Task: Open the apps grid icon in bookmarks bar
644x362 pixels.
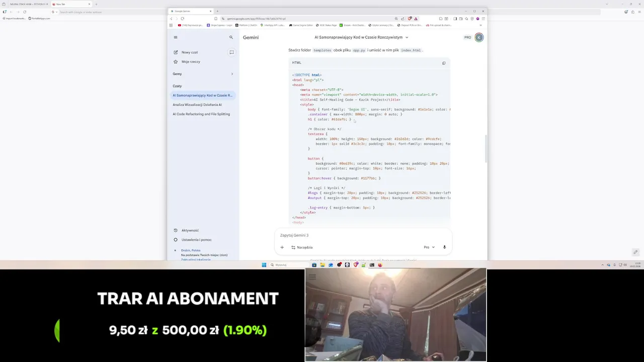Action: 171,25
